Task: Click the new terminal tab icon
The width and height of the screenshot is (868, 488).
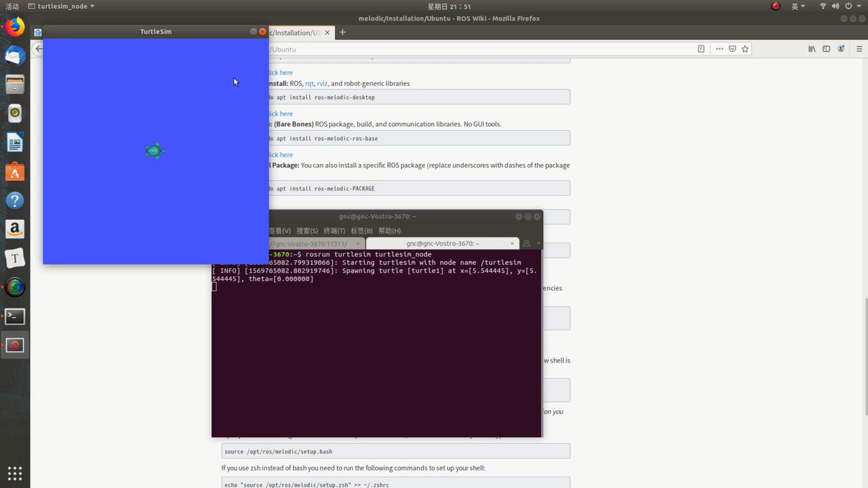Action: pyautogui.click(x=526, y=243)
